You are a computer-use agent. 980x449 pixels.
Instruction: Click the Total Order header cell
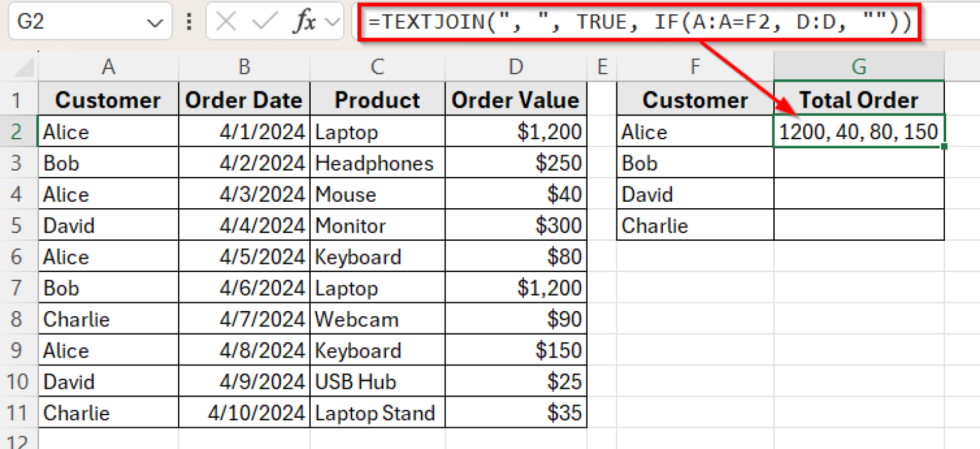click(x=859, y=100)
